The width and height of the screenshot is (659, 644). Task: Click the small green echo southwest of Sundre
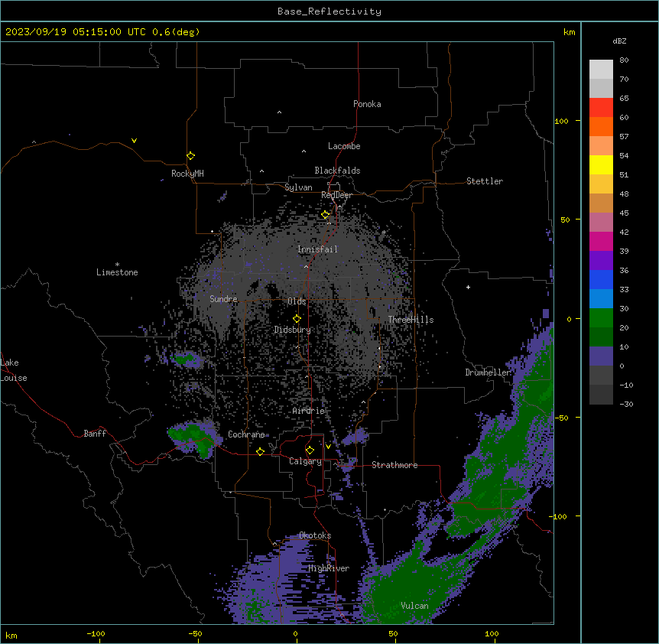(x=184, y=359)
